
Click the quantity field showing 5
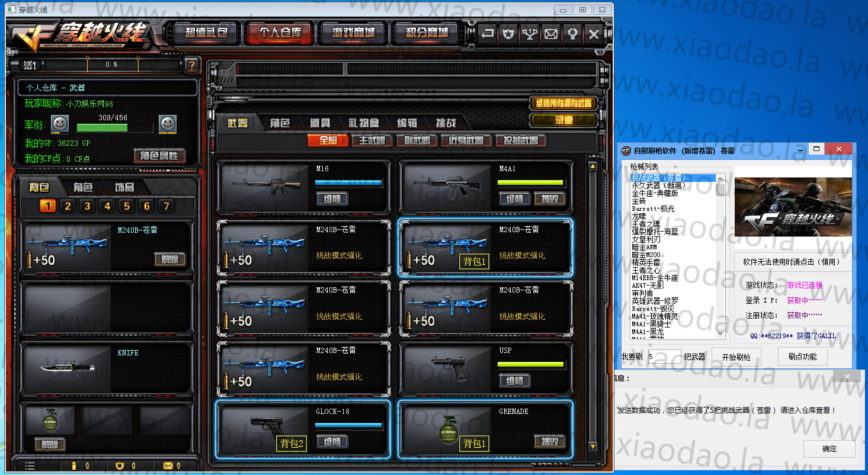click(664, 357)
